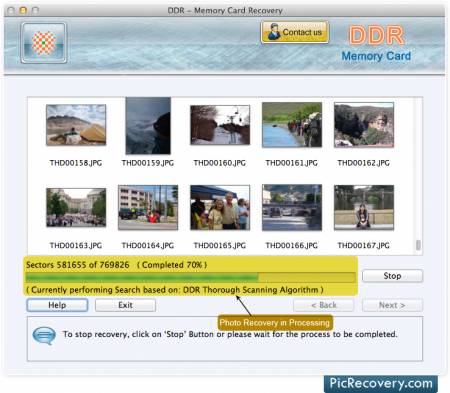Select the THD00163.JPG thumbnail

76,207
